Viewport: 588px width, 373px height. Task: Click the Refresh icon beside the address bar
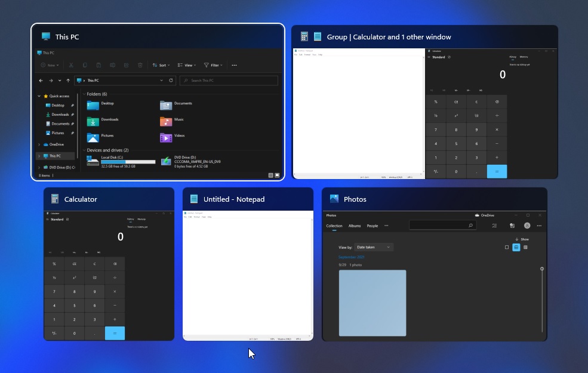pos(171,79)
